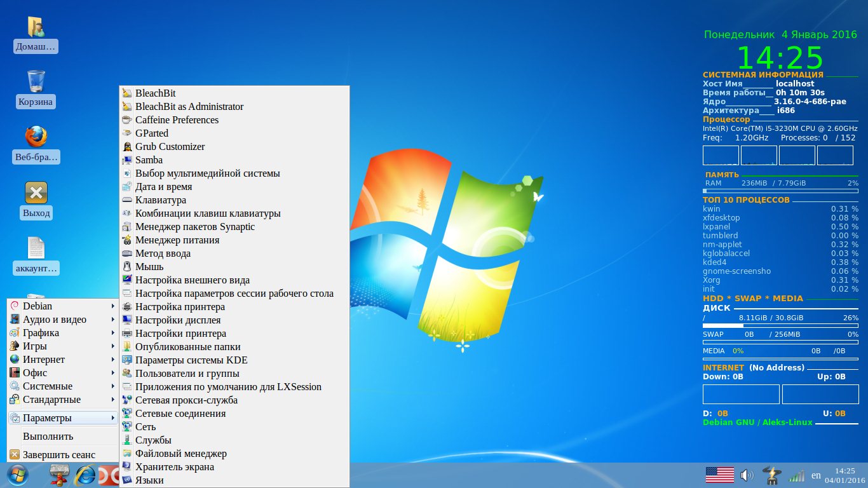Launch BleachBit from the menu
The image size is (868, 488).
[x=234, y=93]
